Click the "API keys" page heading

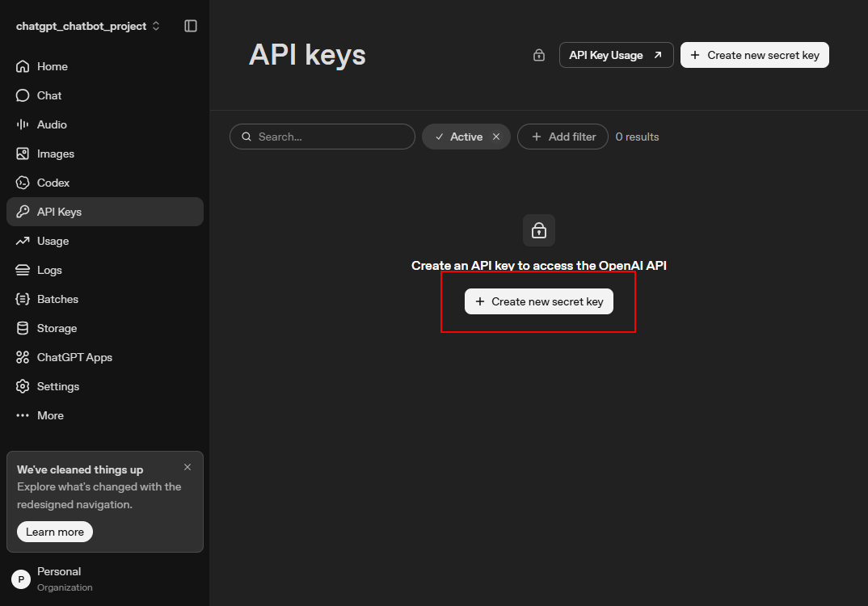point(307,55)
